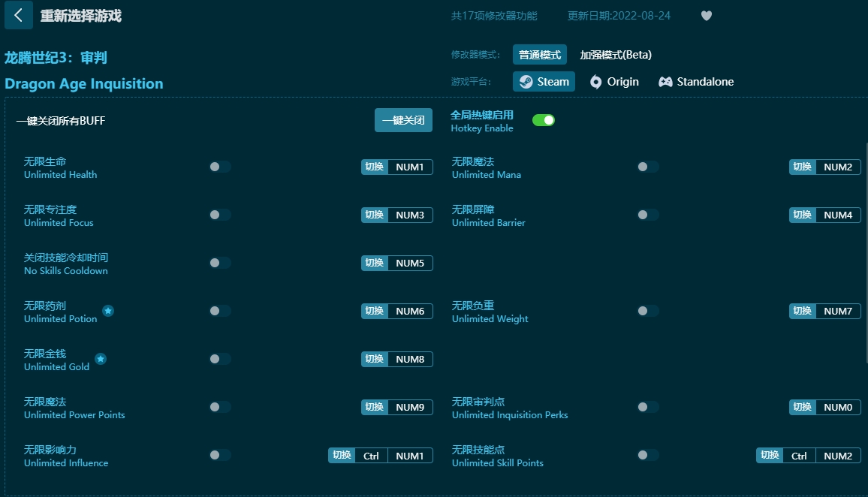Click the heart favorite icon
The width and height of the screenshot is (868, 497).
click(x=706, y=16)
